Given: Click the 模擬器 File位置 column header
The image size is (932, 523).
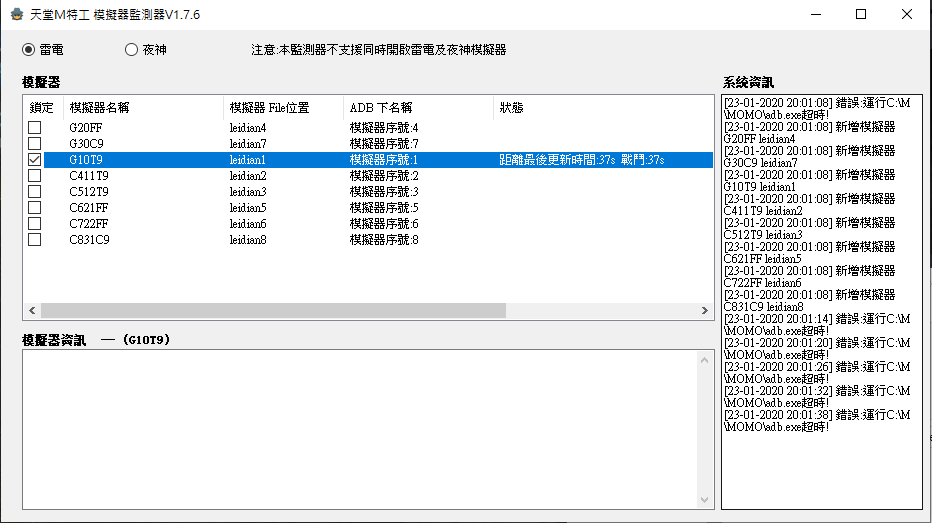Looking at the screenshot, I should pos(269,107).
